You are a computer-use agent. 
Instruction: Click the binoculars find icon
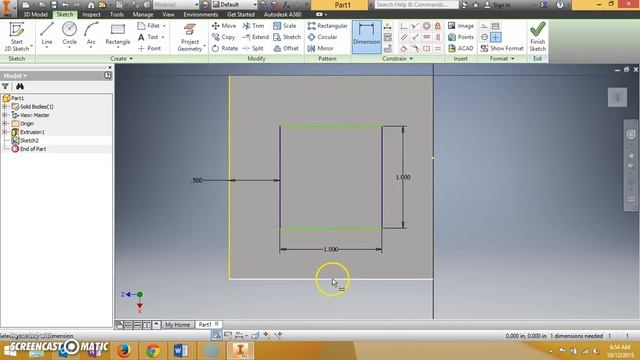point(20,87)
